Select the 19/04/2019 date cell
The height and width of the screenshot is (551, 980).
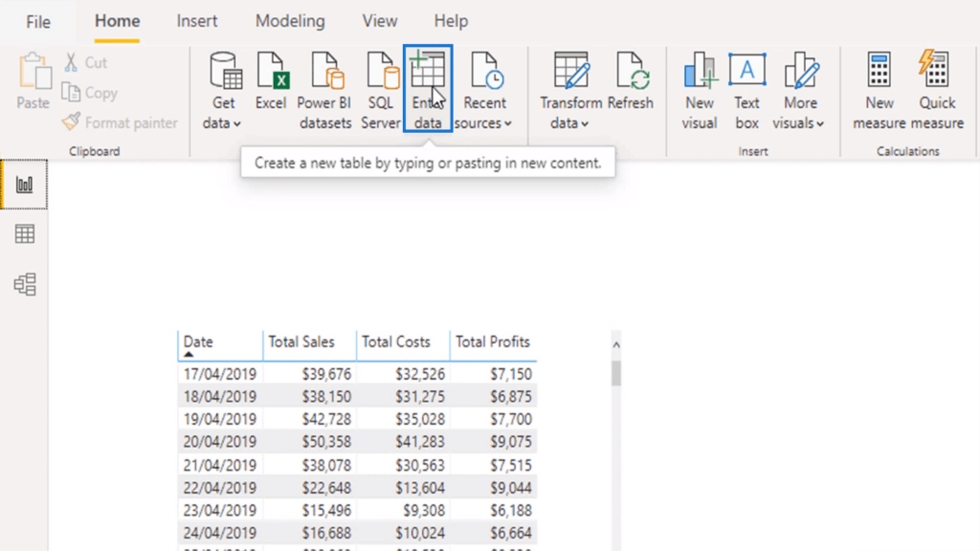pos(220,419)
